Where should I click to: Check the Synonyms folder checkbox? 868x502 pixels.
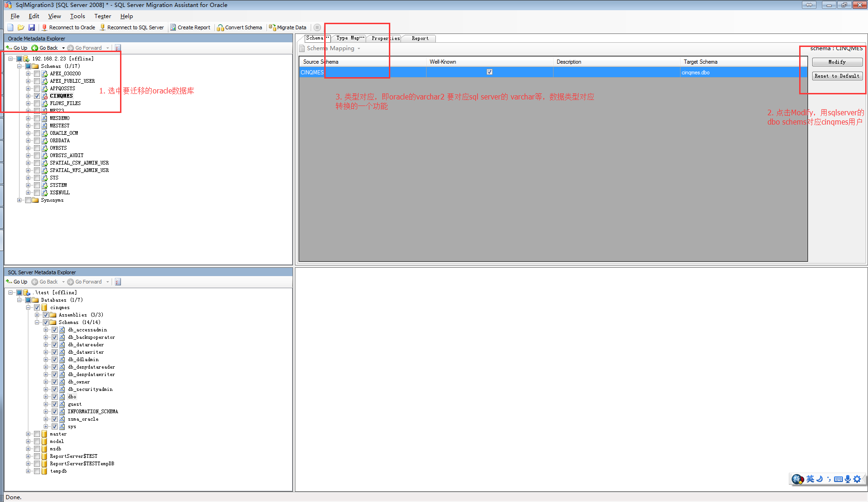pyautogui.click(x=28, y=200)
